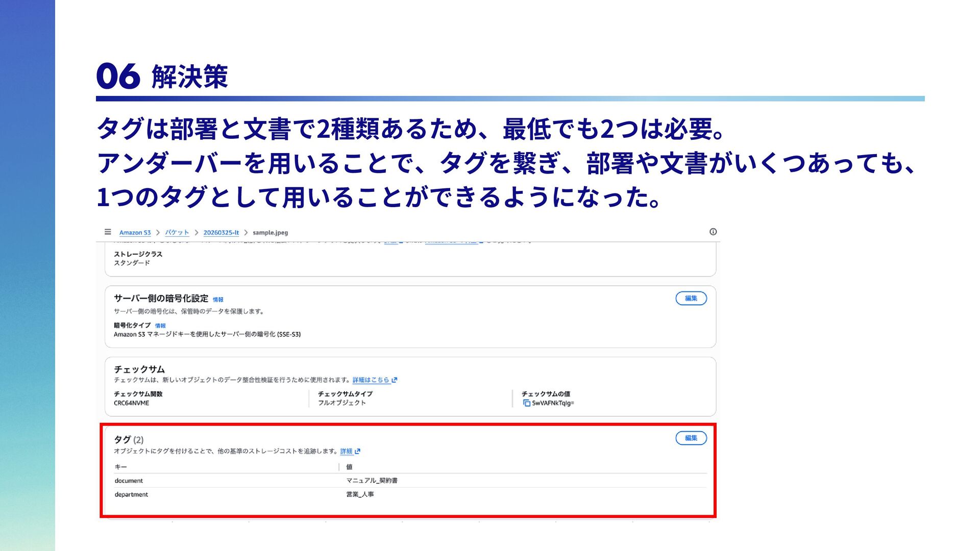Image resolution: width=980 pixels, height=551 pixels.
Task: Open the hamburger navigation menu
Action: coord(108,232)
